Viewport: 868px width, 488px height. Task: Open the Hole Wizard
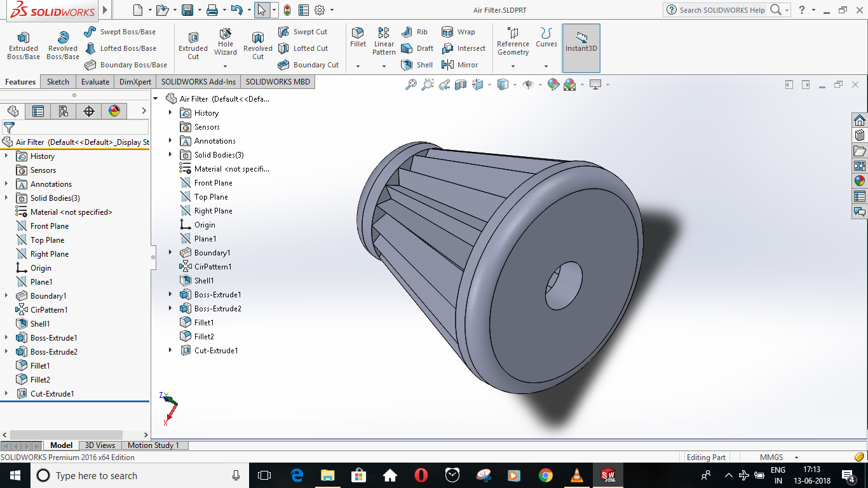(225, 44)
